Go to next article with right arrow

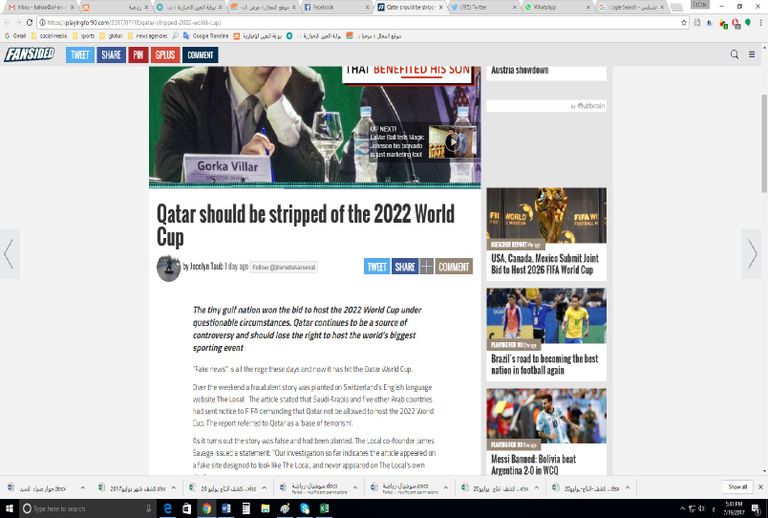pos(752,254)
